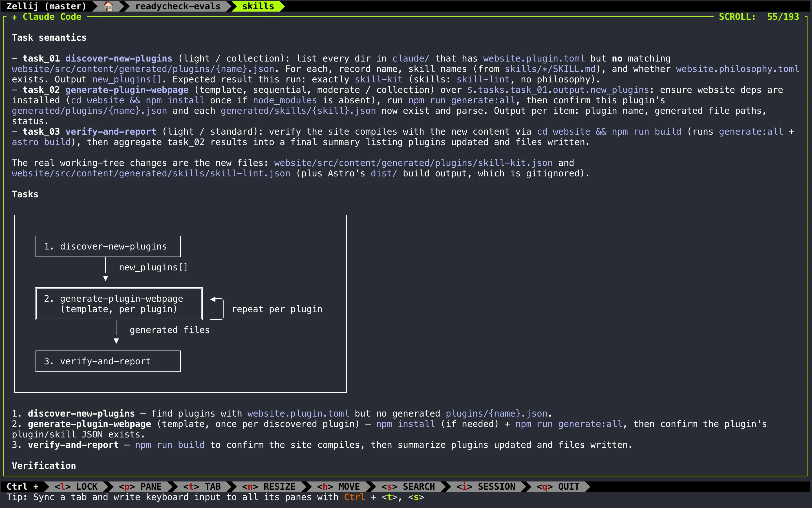Image resolution: width=812 pixels, height=508 pixels.
Task: Switch to the readycheck-evals tab
Action: pos(178,6)
